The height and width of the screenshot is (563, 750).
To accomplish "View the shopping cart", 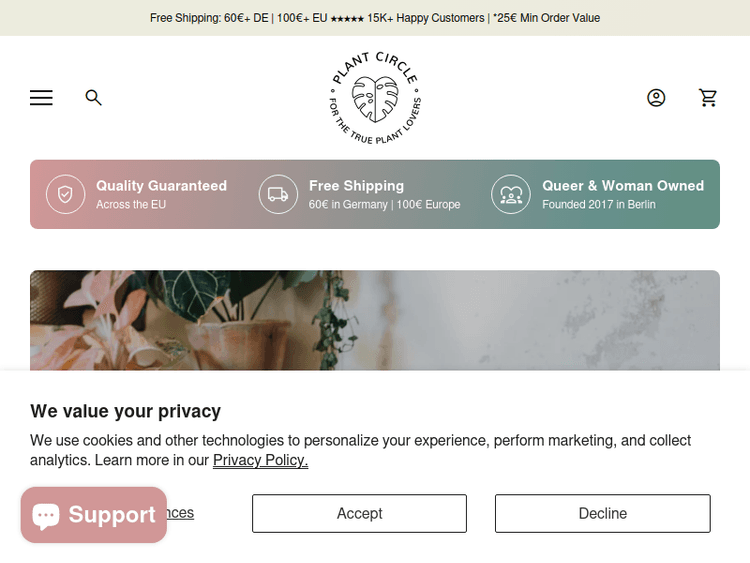I will click(x=708, y=97).
